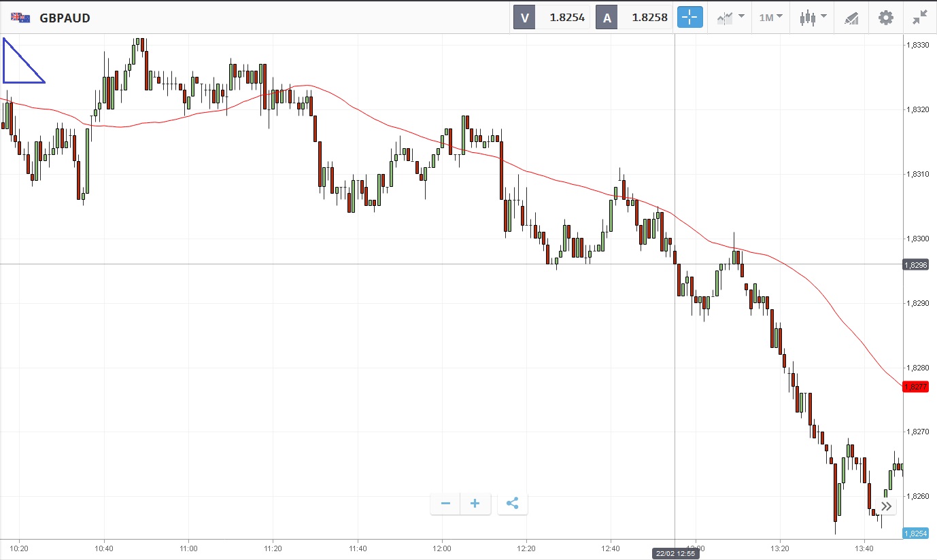Image resolution: width=937 pixels, height=560 pixels.
Task: Share the chart
Action: 513,504
